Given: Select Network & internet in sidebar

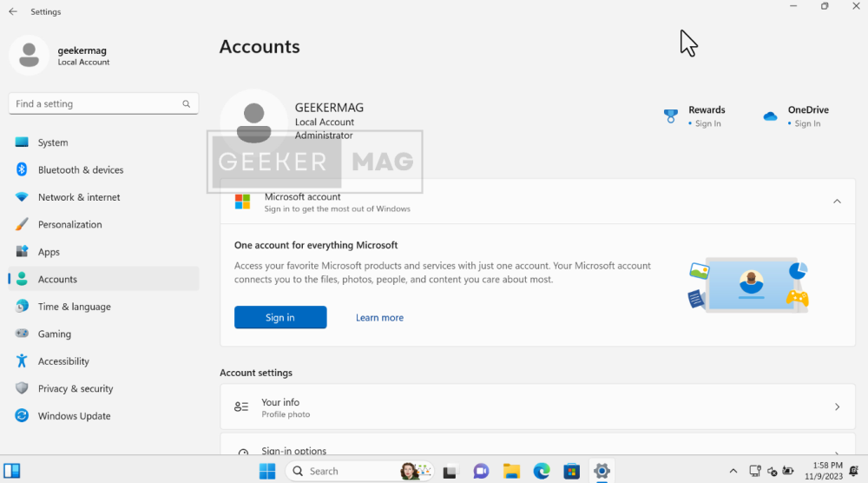Looking at the screenshot, I should tap(103, 197).
